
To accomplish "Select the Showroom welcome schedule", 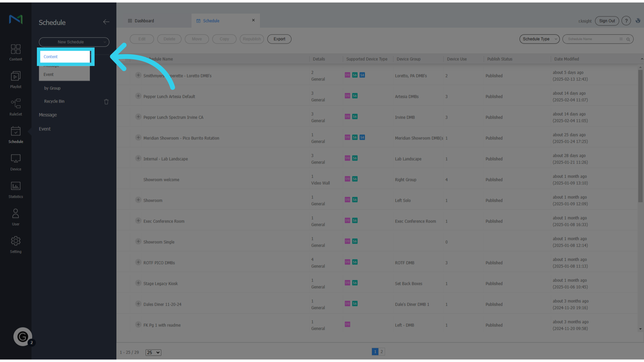I will point(161,180).
